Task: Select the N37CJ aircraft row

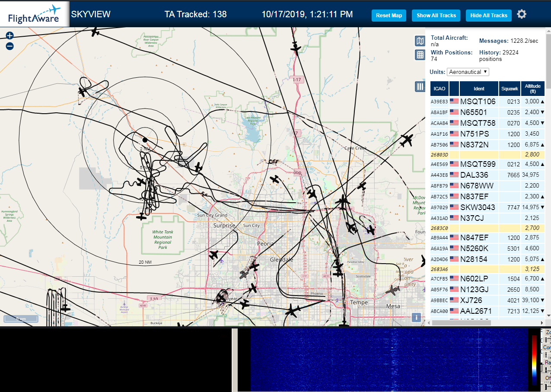Action: click(487, 218)
